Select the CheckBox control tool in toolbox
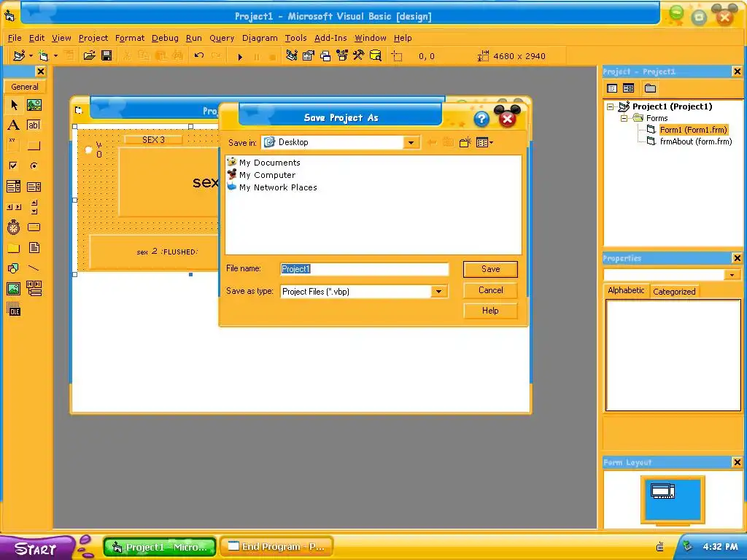The width and height of the screenshot is (747, 560). 14,166
